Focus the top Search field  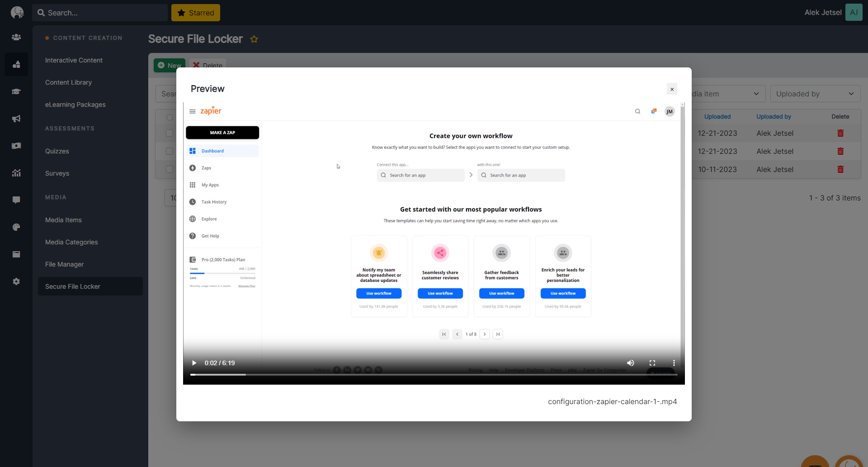click(100, 13)
